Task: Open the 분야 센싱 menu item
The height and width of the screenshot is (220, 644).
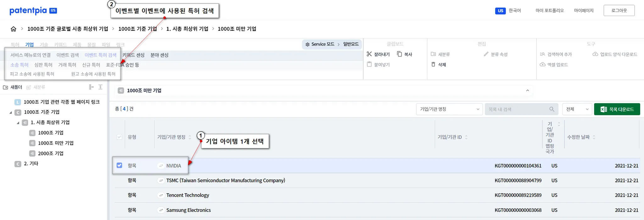Action: pos(159,55)
